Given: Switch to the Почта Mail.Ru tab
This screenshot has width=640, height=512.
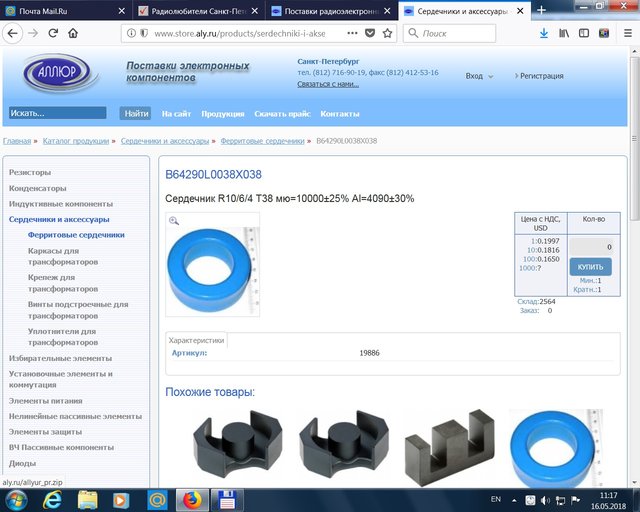Looking at the screenshot, I should point(58,9).
